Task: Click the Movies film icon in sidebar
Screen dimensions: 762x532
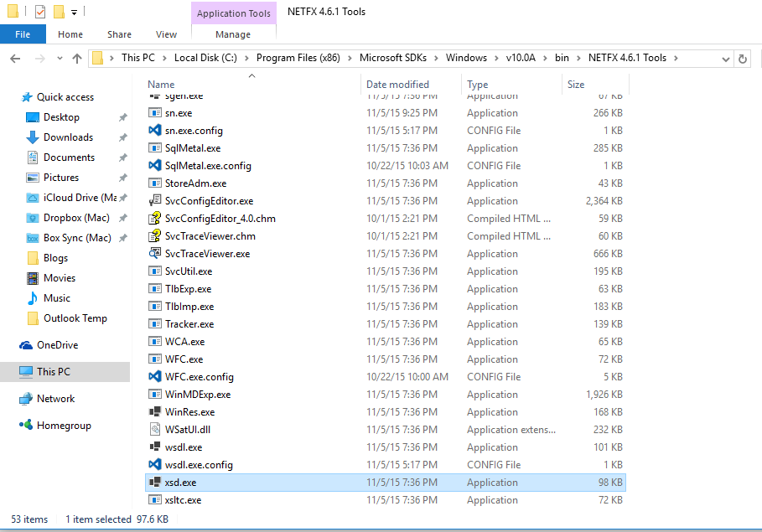Action: (x=33, y=278)
